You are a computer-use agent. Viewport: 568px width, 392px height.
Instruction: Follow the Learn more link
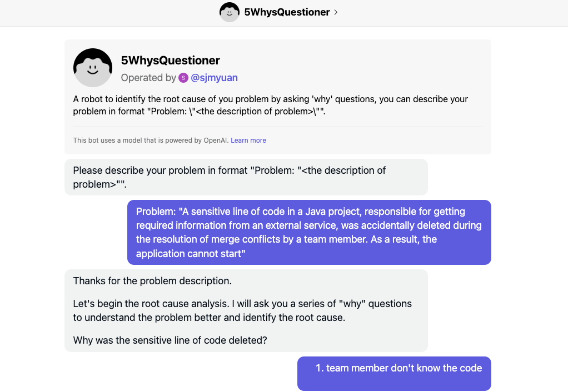point(248,140)
